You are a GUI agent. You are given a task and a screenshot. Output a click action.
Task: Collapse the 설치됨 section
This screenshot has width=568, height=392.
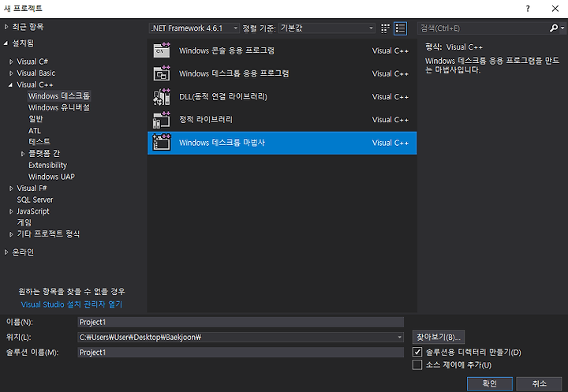pyautogui.click(x=6, y=43)
